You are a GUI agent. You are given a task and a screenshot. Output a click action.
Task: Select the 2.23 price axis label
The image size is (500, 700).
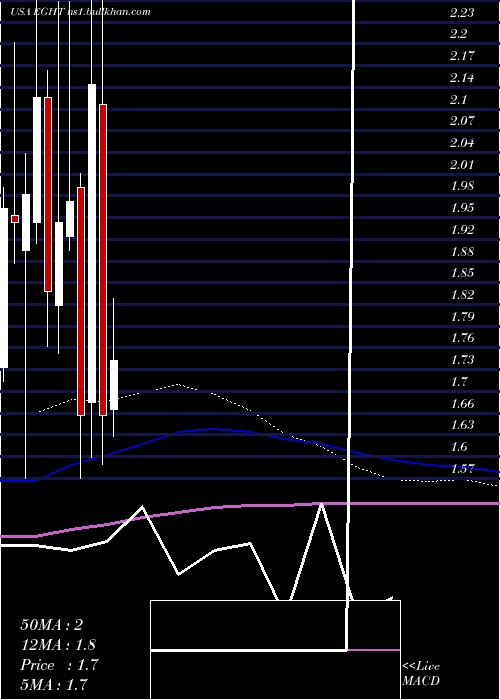(462, 12)
